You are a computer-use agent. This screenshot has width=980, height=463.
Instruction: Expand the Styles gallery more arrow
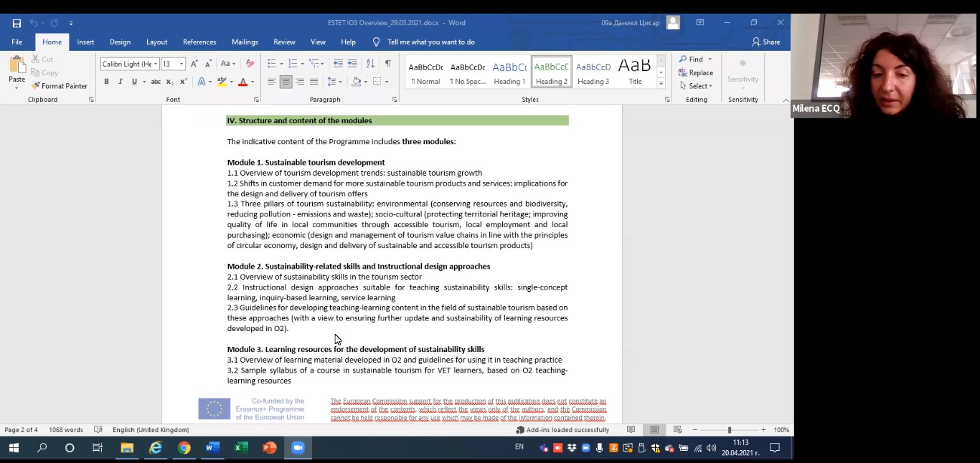[x=661, y=84]
